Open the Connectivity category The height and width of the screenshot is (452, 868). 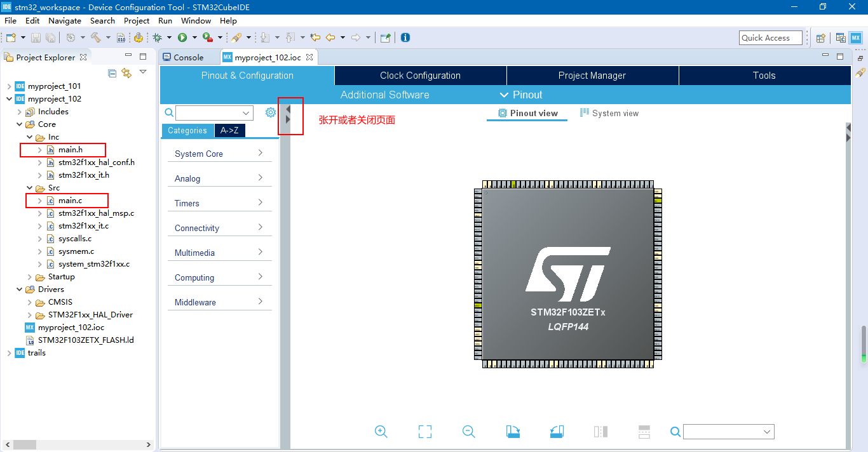(219, 227)
